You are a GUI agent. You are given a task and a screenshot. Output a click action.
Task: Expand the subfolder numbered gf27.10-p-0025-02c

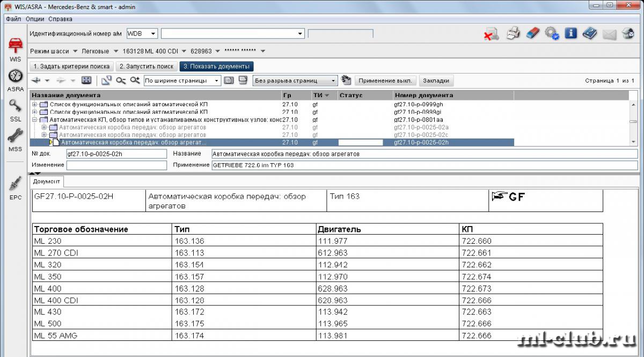pyautogui.click(x=44, y=135)
